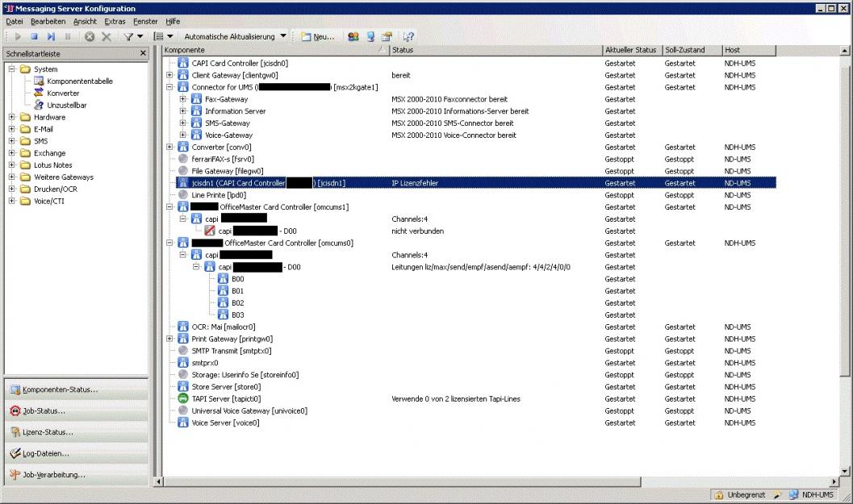Image resolution: width=853 pixels, height=504 pixels.
Task: Close the Schnellstartleiste panel
Action: click(x=143, y=53)
